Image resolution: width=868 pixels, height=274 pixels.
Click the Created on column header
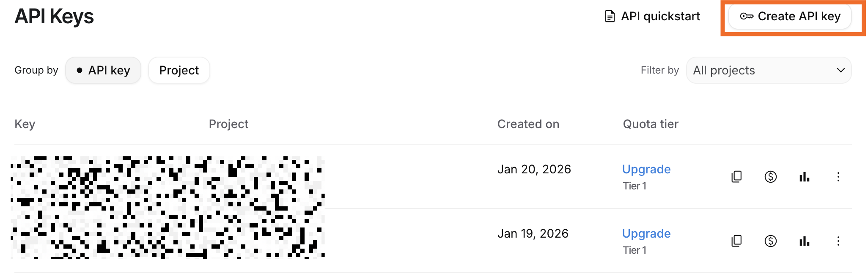(528, 124)
